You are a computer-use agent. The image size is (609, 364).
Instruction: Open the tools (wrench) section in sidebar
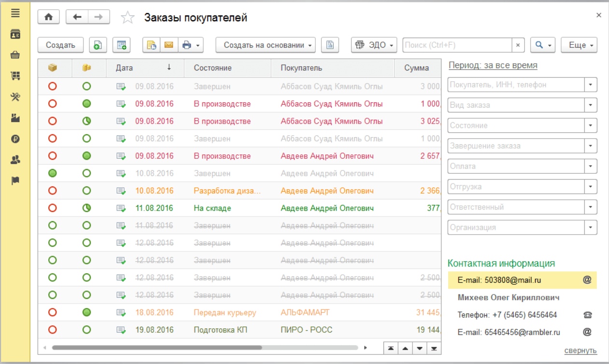(x=15, y=97)
